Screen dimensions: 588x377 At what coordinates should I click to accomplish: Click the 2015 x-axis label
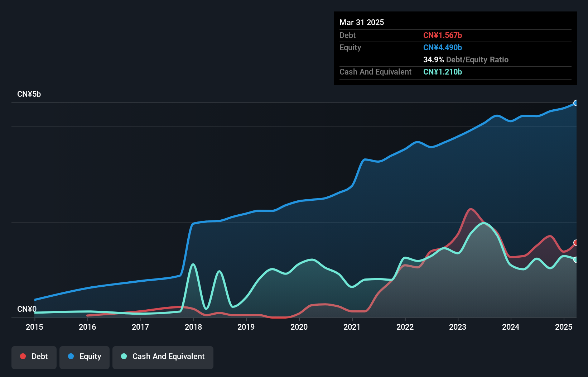point(34,327)
